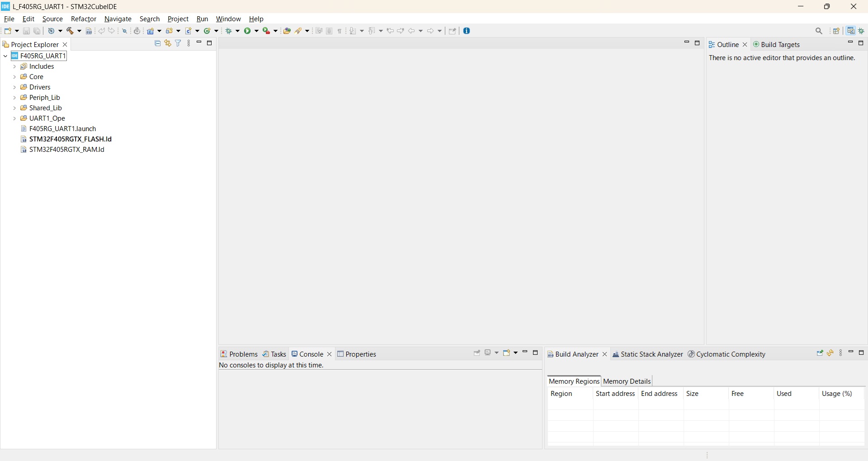Open Project Explorer View Menu dots
The width and height of the screenshot is (868, 461).
(x=189, y=43)
